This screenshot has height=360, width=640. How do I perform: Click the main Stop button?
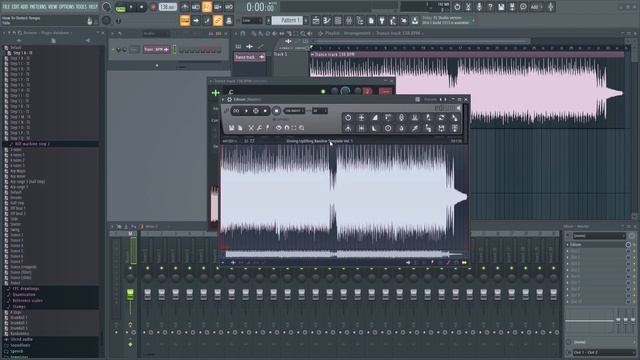(142, 7)
